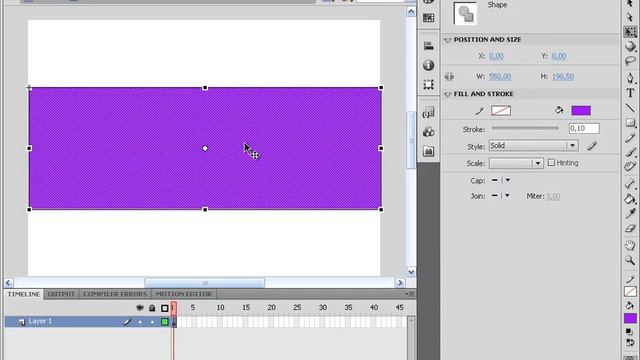Select the Pencil tool
The height and width of the screenshot is (360, 640).
click(630, 138)
